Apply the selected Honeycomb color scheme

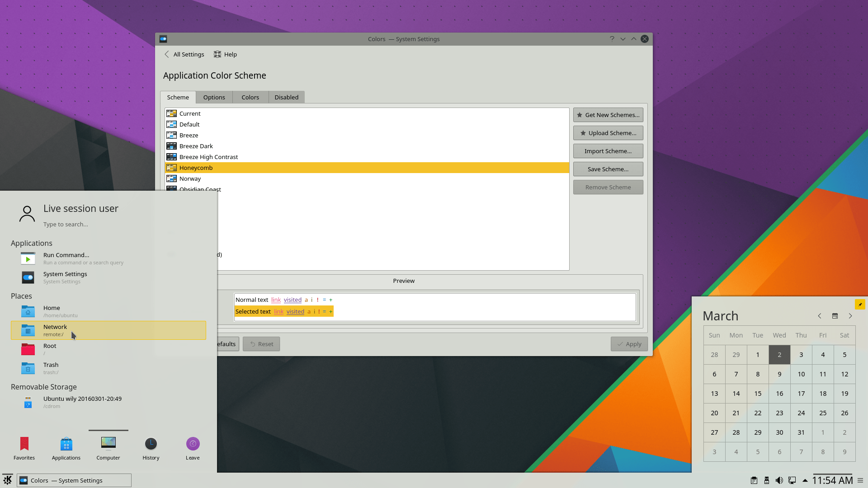[629, 344]
